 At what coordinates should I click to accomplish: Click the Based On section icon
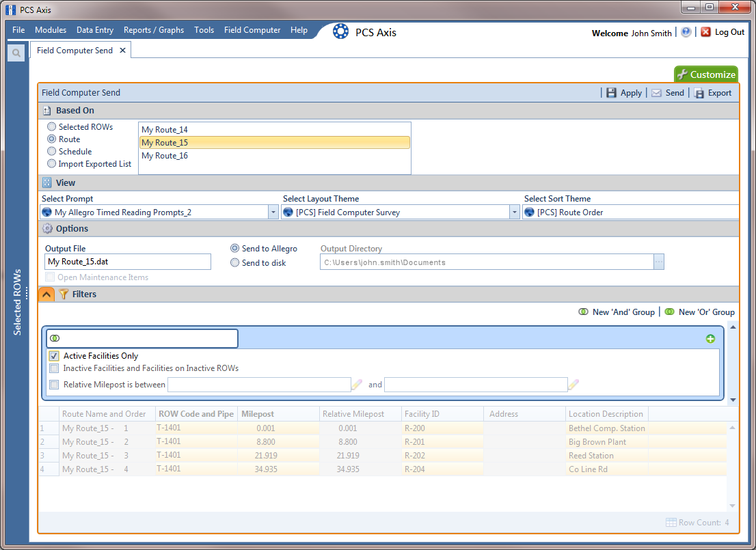tap(46, 111)
